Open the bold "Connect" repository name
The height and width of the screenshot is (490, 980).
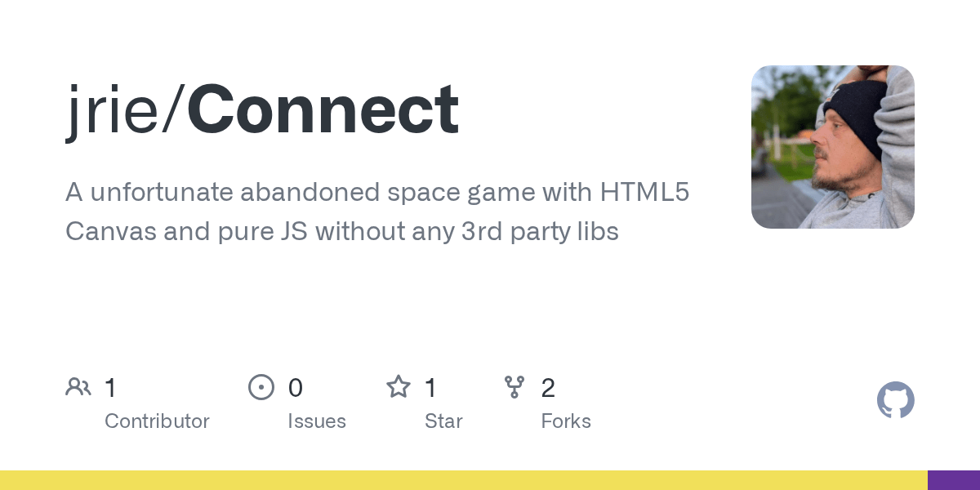click(x=323, y=110)
